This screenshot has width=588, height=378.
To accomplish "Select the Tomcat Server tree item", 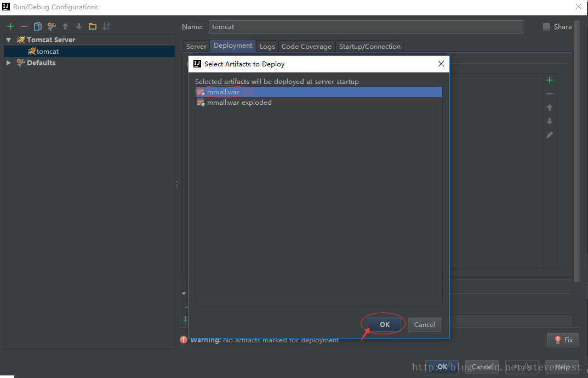I will [x=90, y=40].
